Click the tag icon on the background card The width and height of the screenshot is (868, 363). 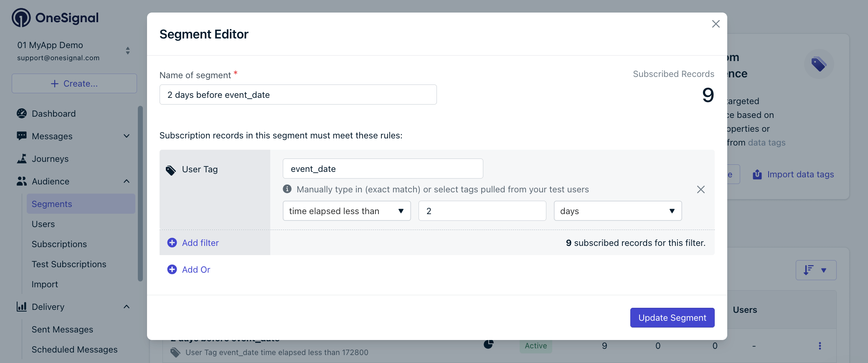pyautogui.click(x=819, y=64)
